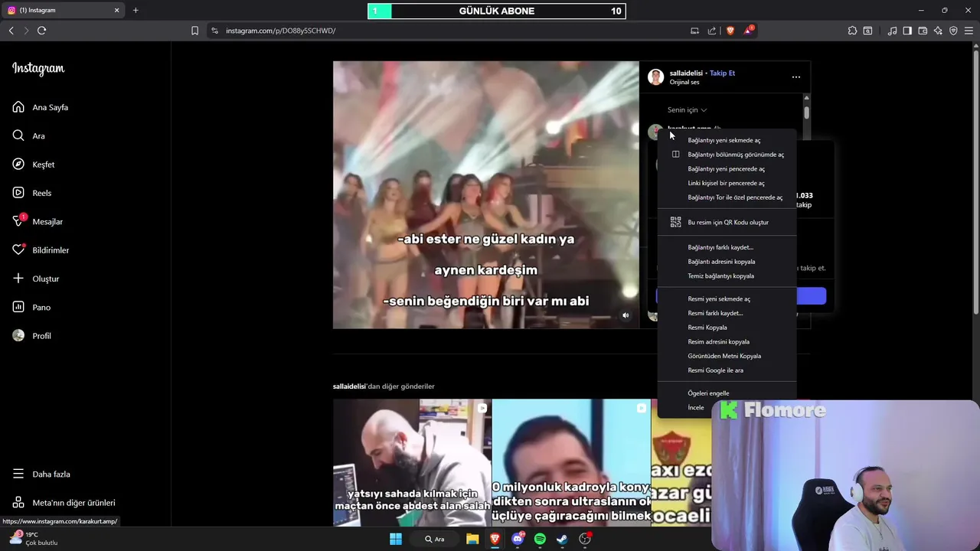Open Discord from the taskbar
980x551 pixels.
(518, 539)
